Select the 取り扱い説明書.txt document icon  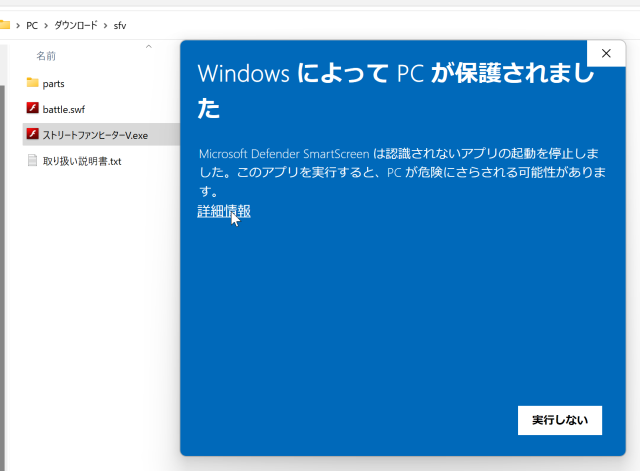click(x=32, y=160)
